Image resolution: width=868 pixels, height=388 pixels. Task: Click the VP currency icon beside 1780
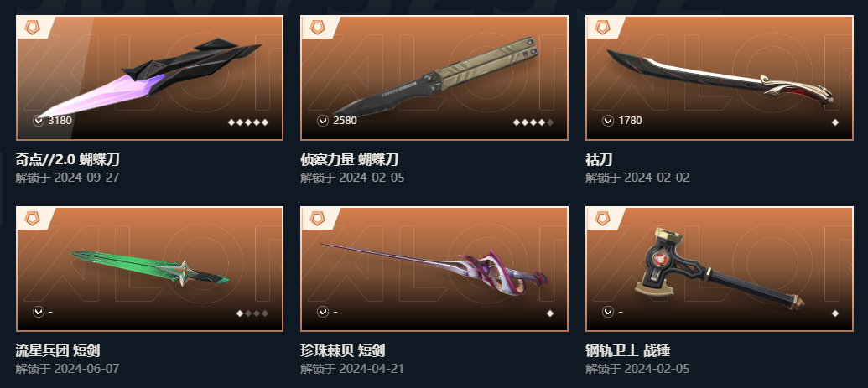click(x=608, y=120)
